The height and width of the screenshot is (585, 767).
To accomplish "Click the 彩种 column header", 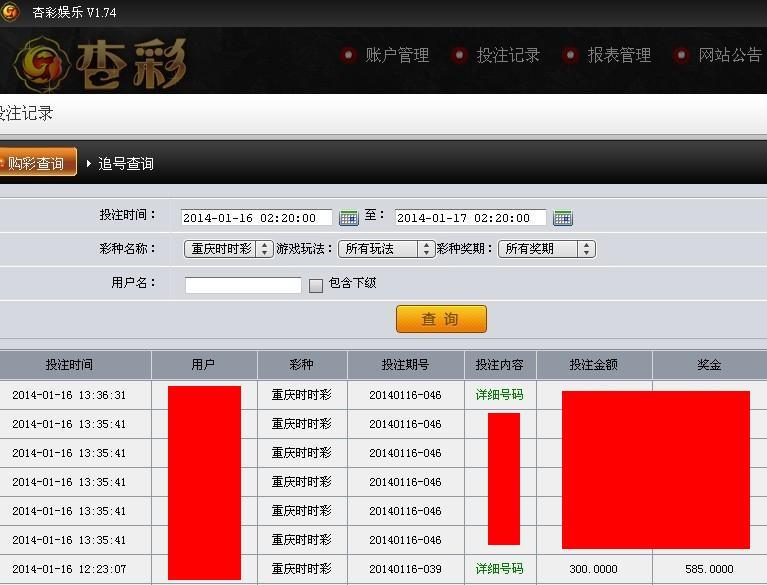I will tap(302, 364).
